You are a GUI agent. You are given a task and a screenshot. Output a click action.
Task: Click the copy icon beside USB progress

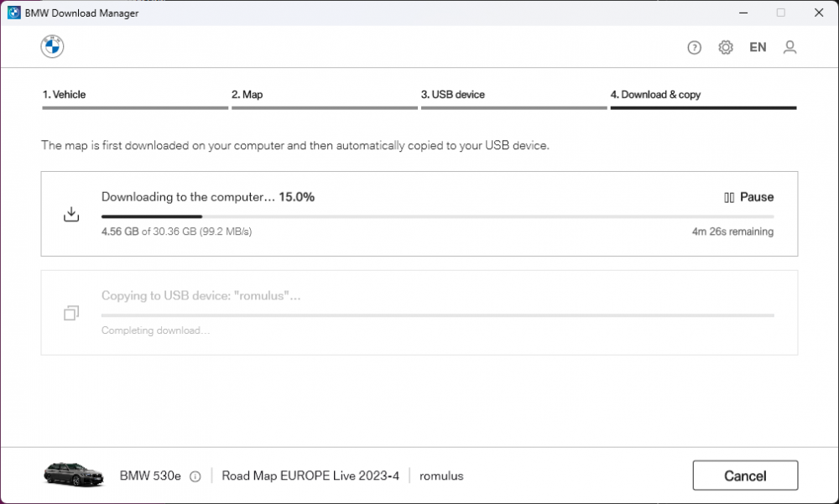[71, 313]
